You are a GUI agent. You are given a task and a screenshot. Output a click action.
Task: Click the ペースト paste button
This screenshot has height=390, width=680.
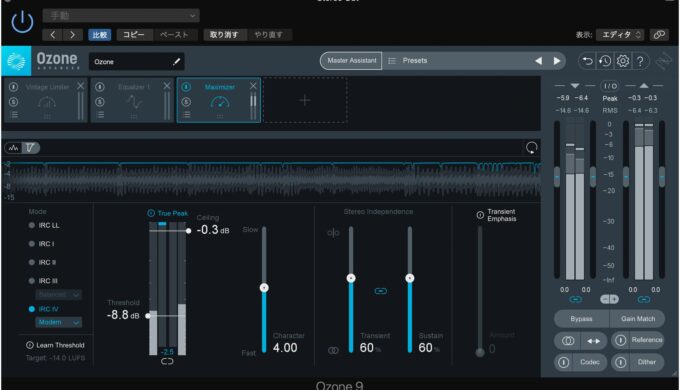tap(174, 35)
